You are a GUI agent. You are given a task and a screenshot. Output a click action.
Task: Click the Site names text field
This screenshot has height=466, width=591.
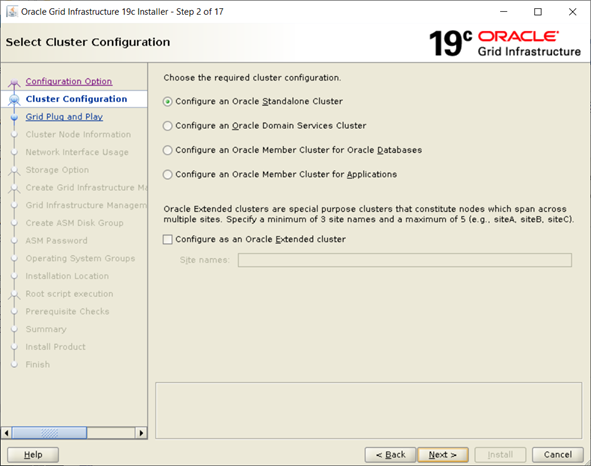405,260
